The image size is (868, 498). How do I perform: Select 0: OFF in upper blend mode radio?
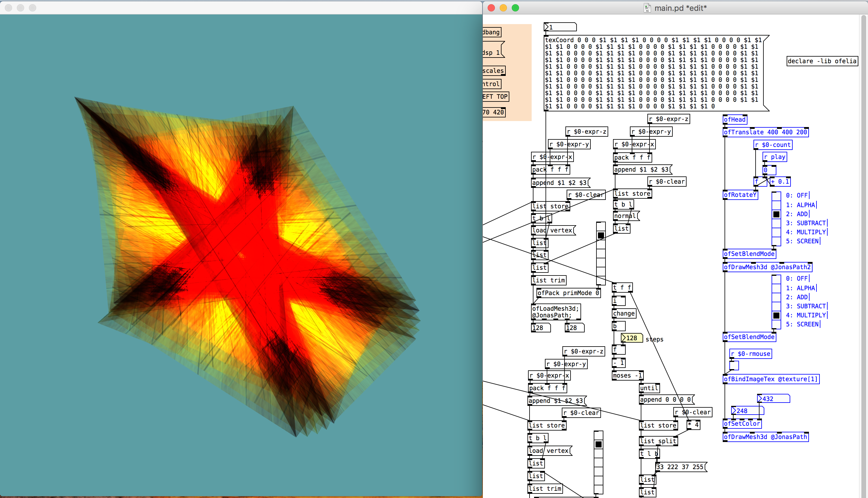point(776,196)
